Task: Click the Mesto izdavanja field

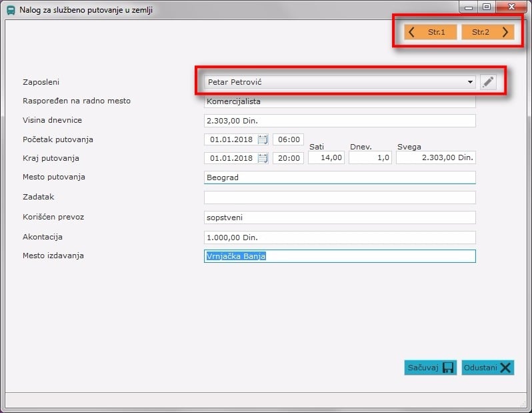Action: coord(339,256)
